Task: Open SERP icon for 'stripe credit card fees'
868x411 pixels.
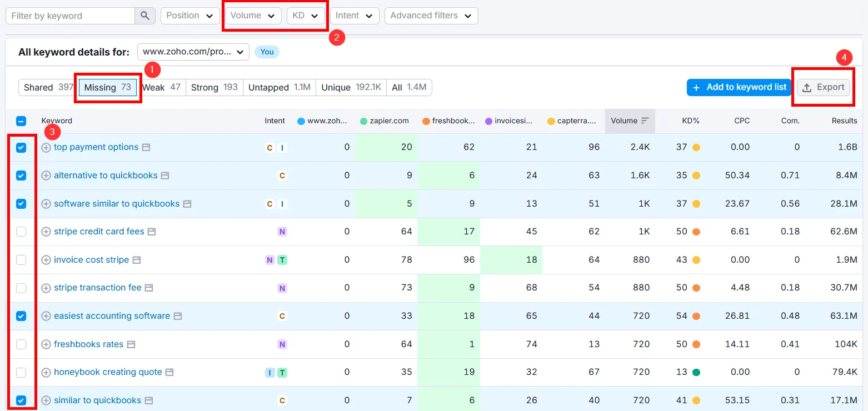Action: pos(152,232)
